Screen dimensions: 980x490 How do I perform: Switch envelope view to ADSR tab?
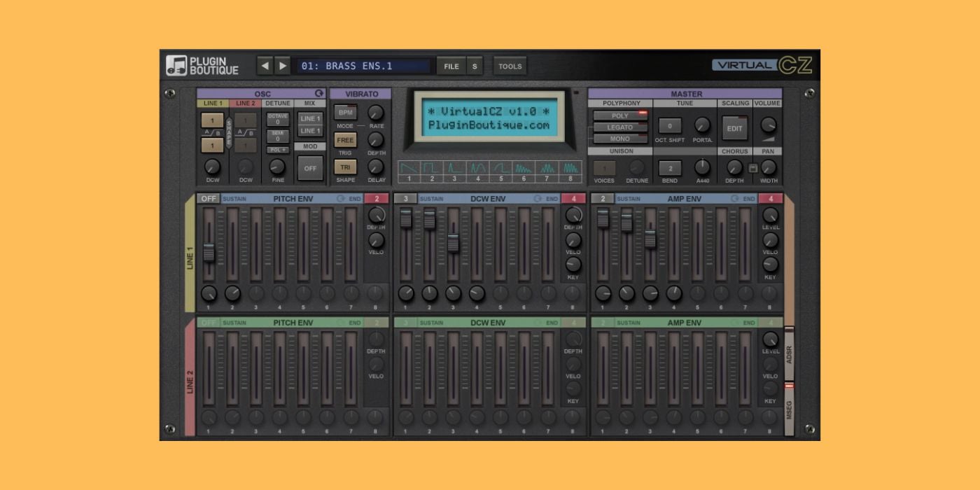(x=790, y=353)
